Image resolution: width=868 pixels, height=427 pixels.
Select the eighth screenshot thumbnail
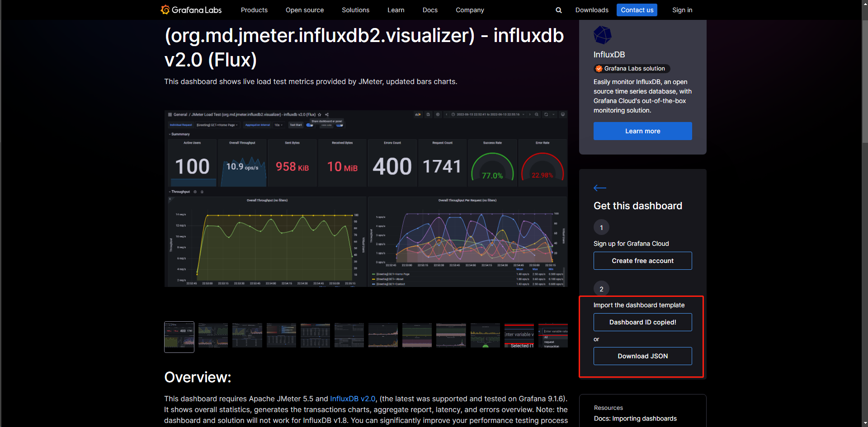point(417,335)
